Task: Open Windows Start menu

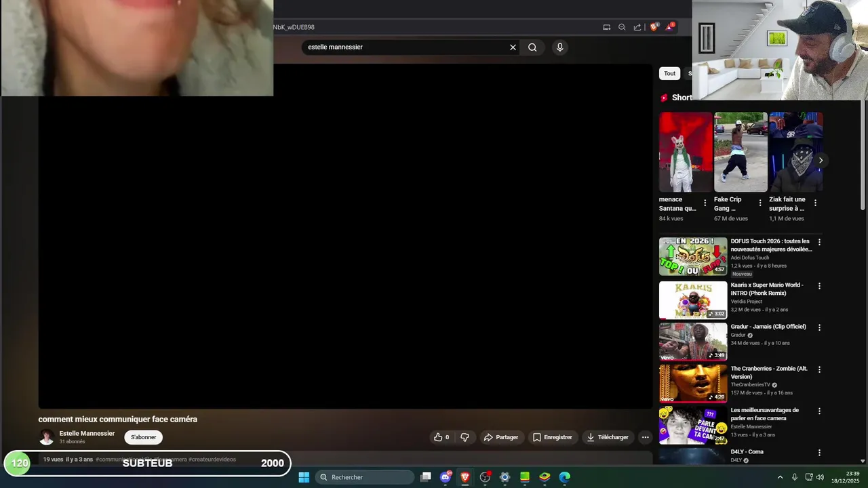Action: click(304, 477)
